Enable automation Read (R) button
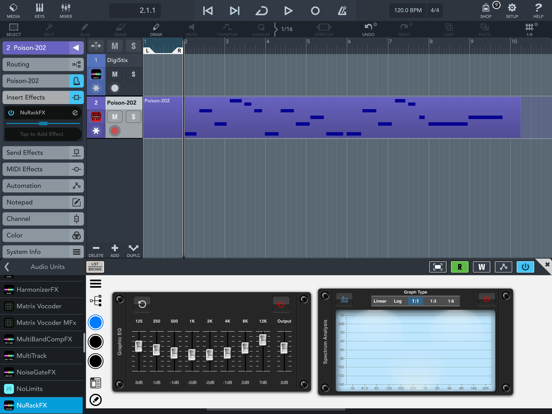Viewport: 552px width, 414px height. click(459, 267)
